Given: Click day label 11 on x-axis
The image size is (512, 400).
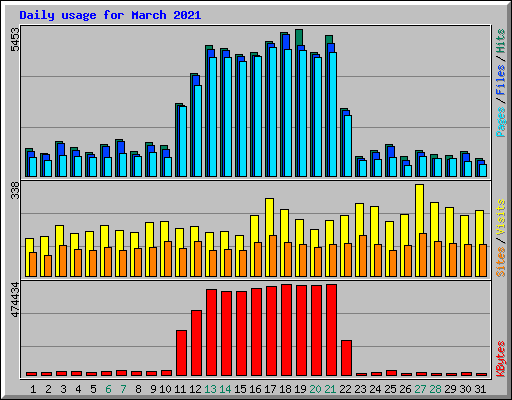Looking at the screenshot, I should tap(180, 389).
